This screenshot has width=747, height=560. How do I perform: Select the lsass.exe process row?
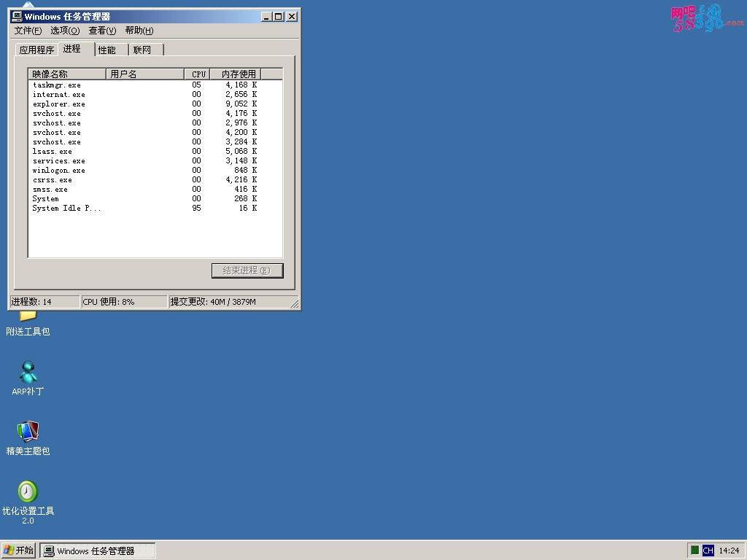pyautogui.click(x=53, y=152)
